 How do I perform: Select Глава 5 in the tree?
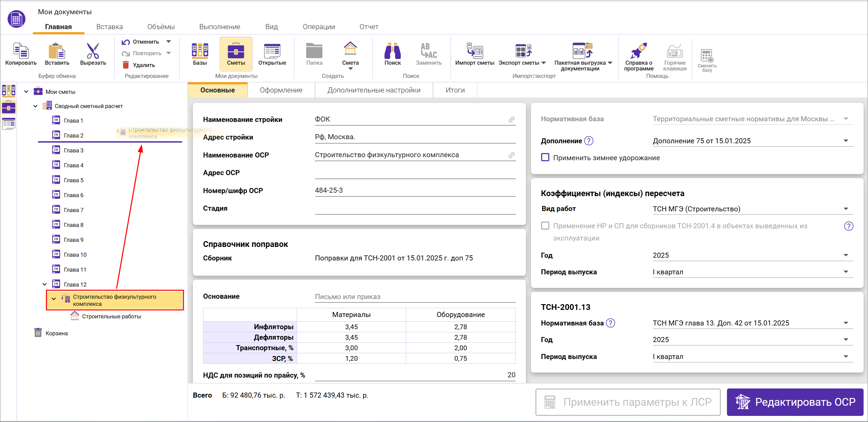click(x=74, y=180)
